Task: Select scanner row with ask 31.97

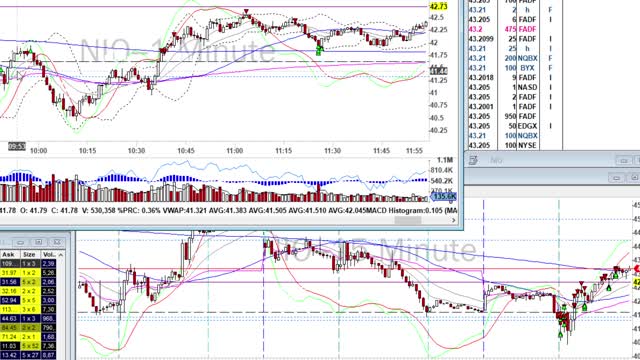Action: point(28,273)
